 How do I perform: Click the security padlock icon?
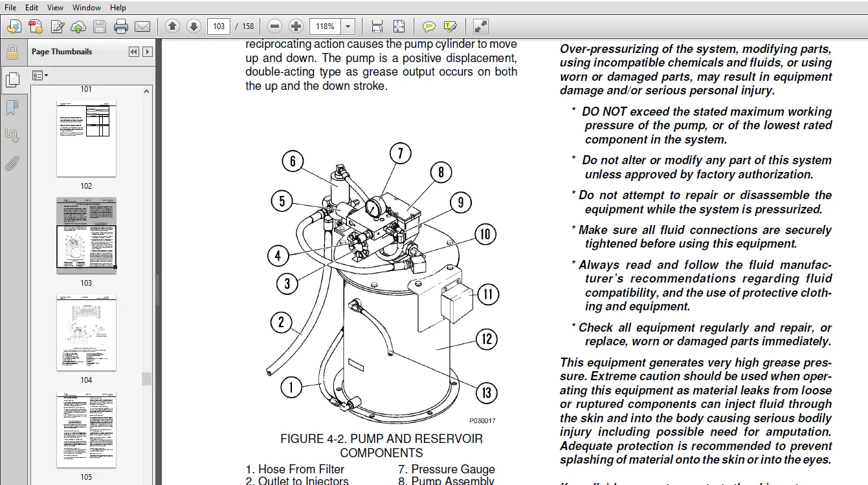[12, 52]
